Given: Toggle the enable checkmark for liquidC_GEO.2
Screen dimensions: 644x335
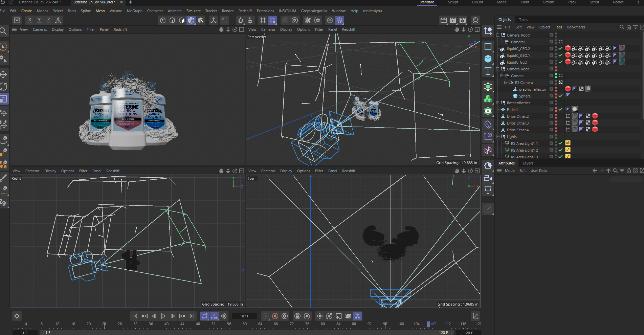Looking at the screenshot, I should pos(561,49).
